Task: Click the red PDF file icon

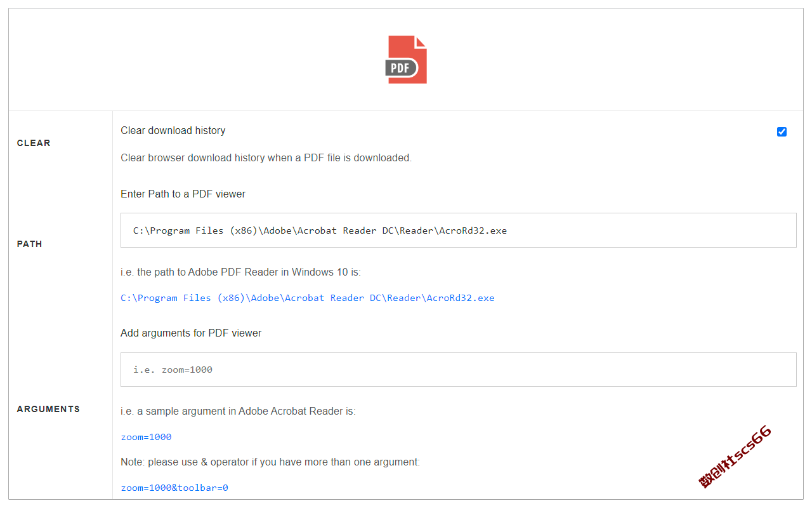Action: [x=406, y=60]
